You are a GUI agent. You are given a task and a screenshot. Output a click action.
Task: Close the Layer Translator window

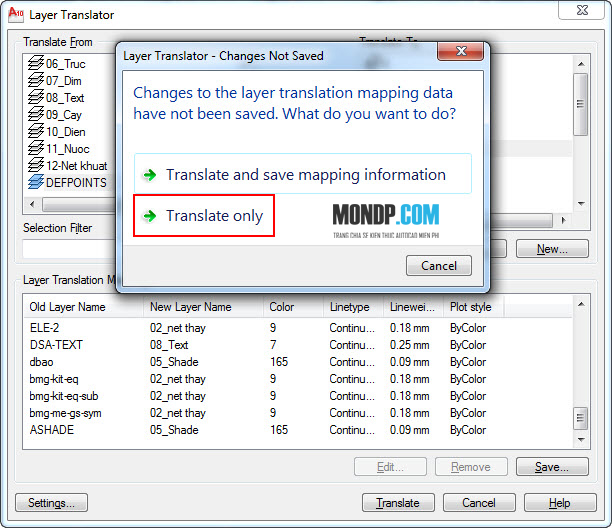tap(582, 10)
